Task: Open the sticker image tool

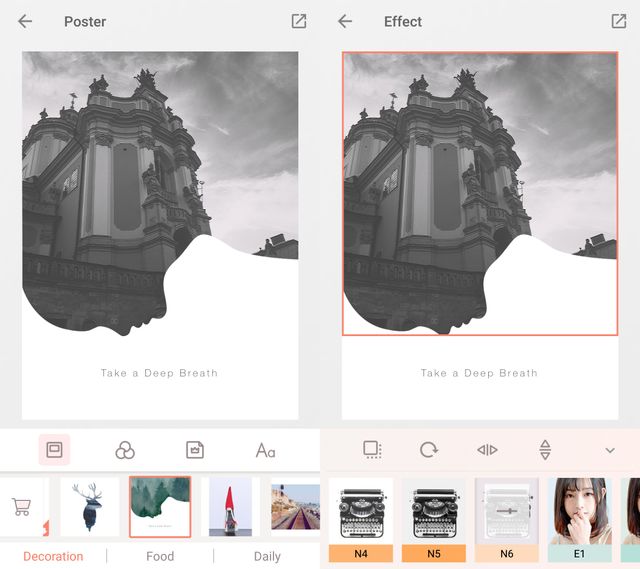Action: click(195, 451)
